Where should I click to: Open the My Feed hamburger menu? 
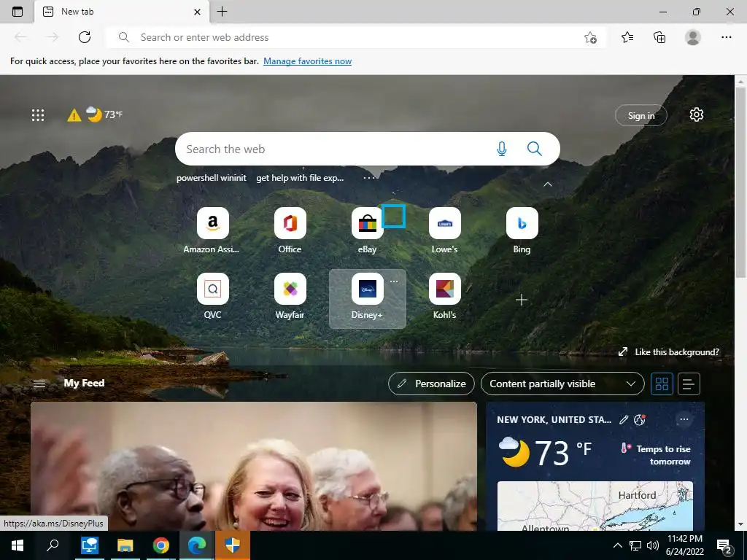pos(39,384)
